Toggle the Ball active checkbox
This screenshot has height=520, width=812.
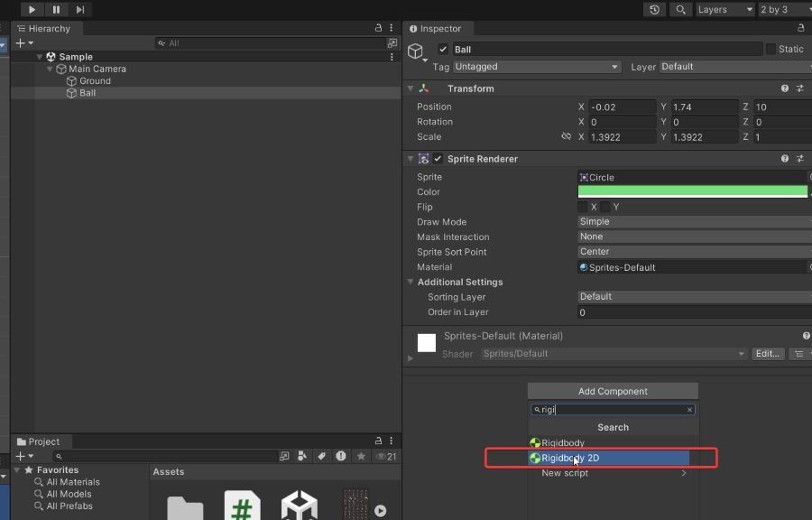tap(443, 50)
